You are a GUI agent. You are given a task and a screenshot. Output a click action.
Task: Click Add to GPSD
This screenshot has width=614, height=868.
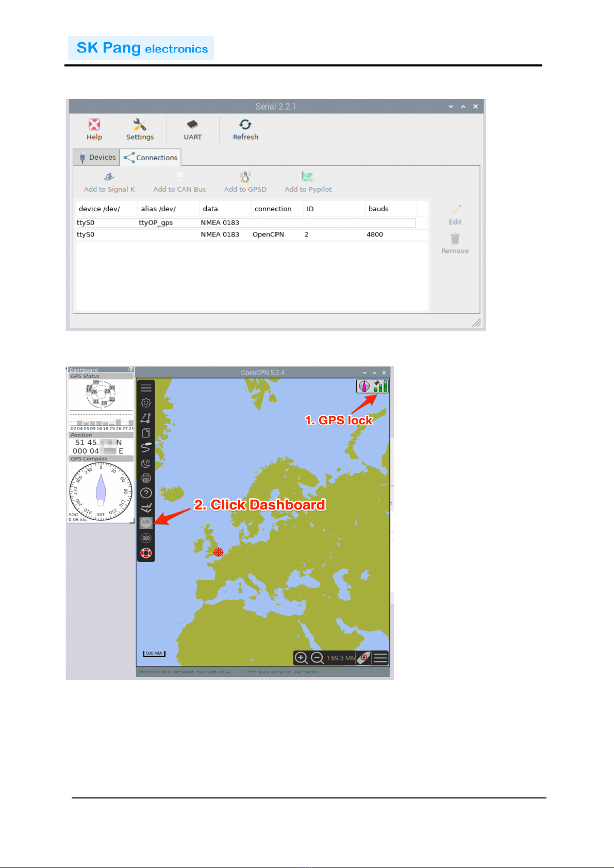[245, 182]
